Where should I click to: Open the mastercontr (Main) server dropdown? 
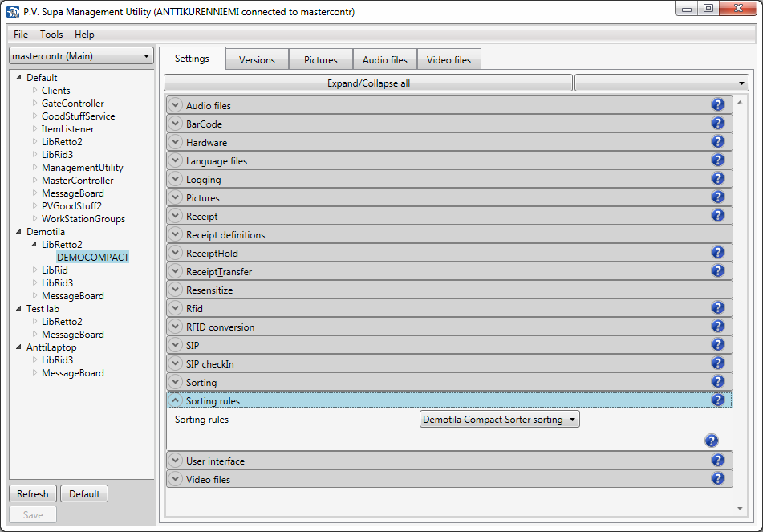pos(81,56)
